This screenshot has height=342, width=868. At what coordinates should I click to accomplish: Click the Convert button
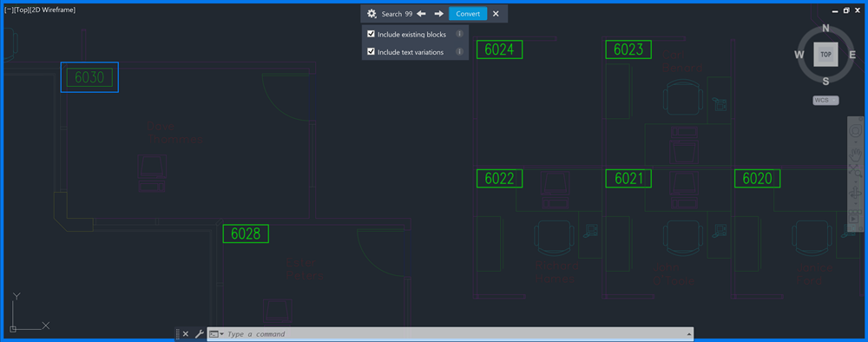click(468, 14)
